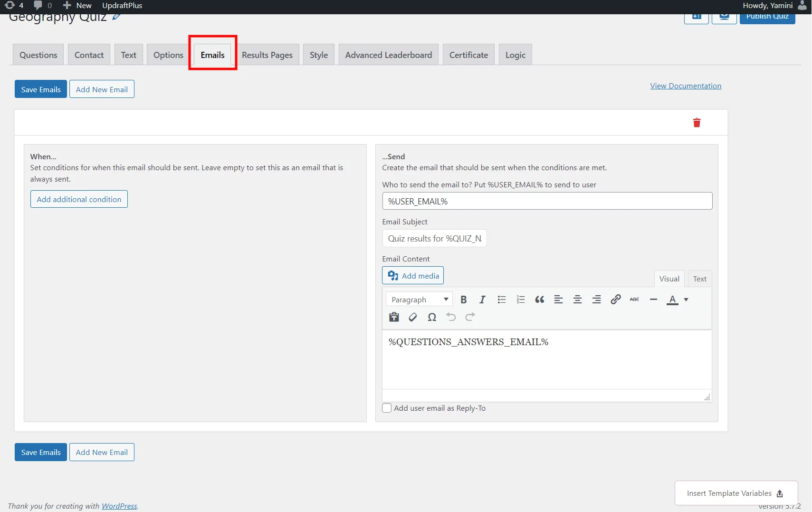Click the Save Emails button
Image resolution: width=812 pixels, height=512 pixels.
[x=40, y=89]
